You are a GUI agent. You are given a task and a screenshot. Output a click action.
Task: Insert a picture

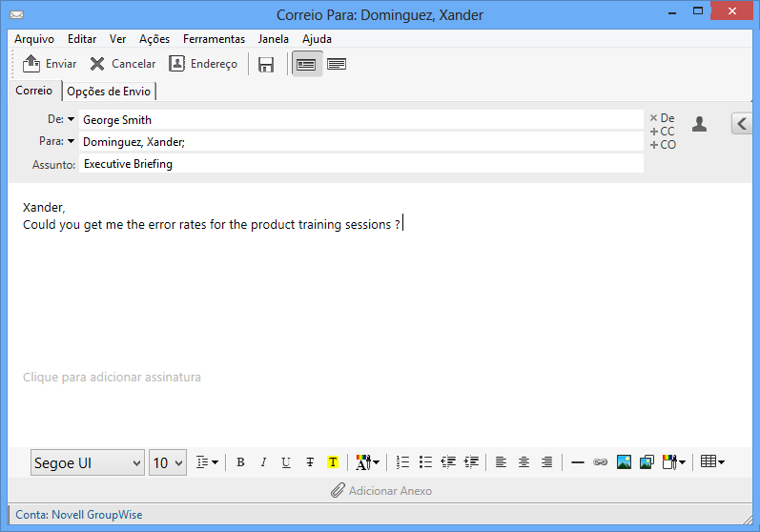(x=624, y=462)
